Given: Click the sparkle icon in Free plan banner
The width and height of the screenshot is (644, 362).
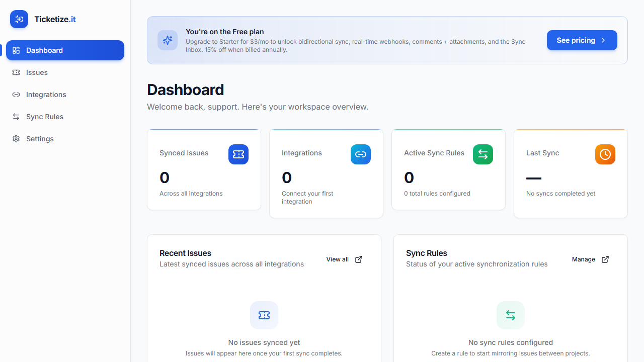Looking at the screenshot, I should coord(168,40).
